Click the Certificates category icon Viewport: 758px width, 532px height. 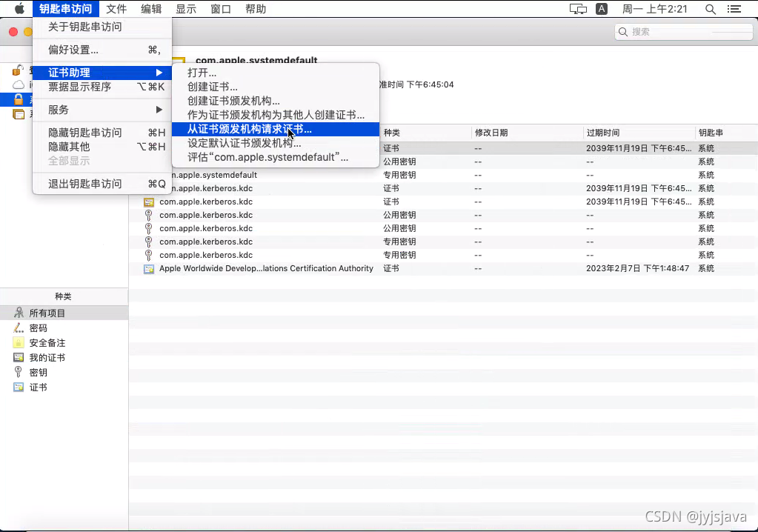[19, 387]
